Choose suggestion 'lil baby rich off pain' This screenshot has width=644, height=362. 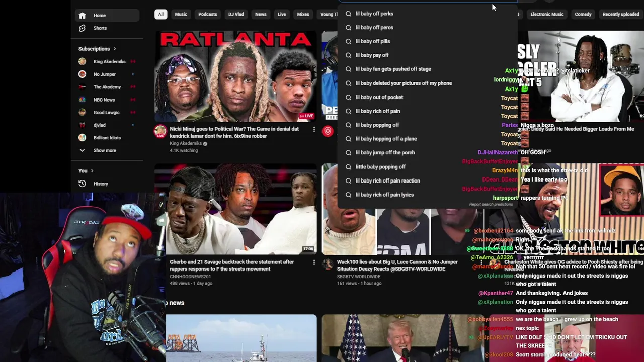tap(378, 111)
